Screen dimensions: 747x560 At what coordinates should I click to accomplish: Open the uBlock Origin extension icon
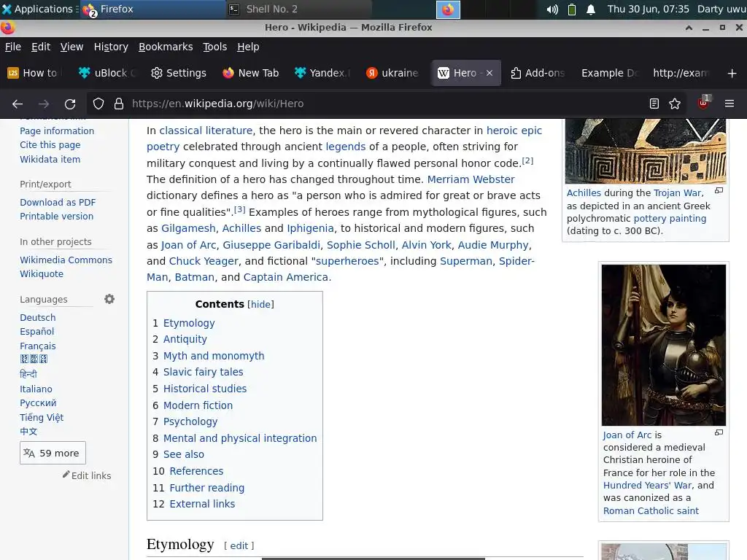[x=704, y=103]
